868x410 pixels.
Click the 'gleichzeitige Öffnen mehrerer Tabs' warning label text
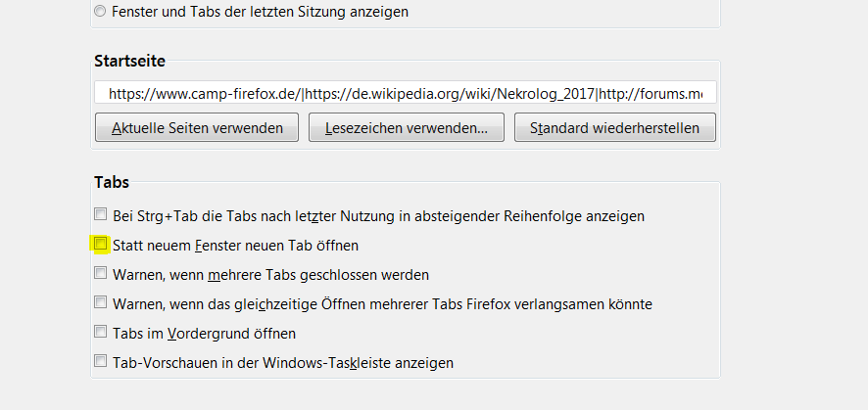point(382,304)
